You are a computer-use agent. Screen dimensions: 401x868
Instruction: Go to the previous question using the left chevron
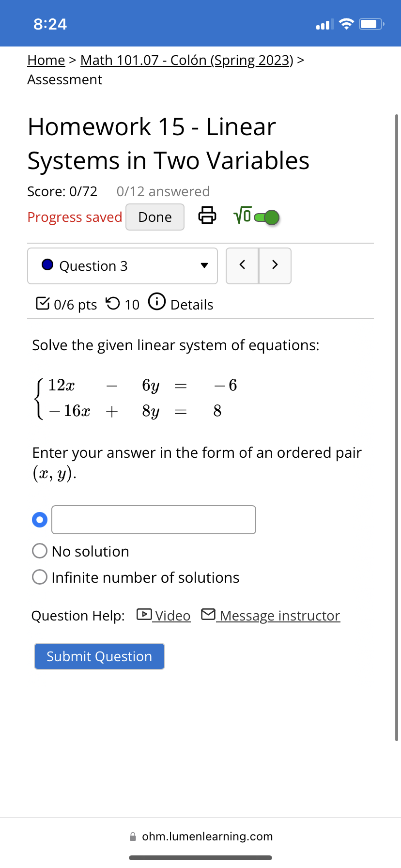[x=242, y=265]
